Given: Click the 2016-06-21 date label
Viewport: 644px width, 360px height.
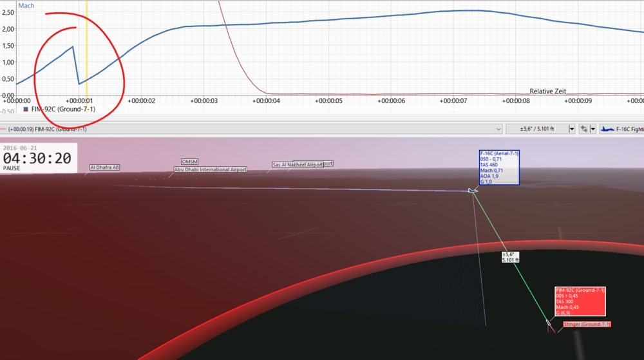Looking at the screenshot, I should point(20,147).
